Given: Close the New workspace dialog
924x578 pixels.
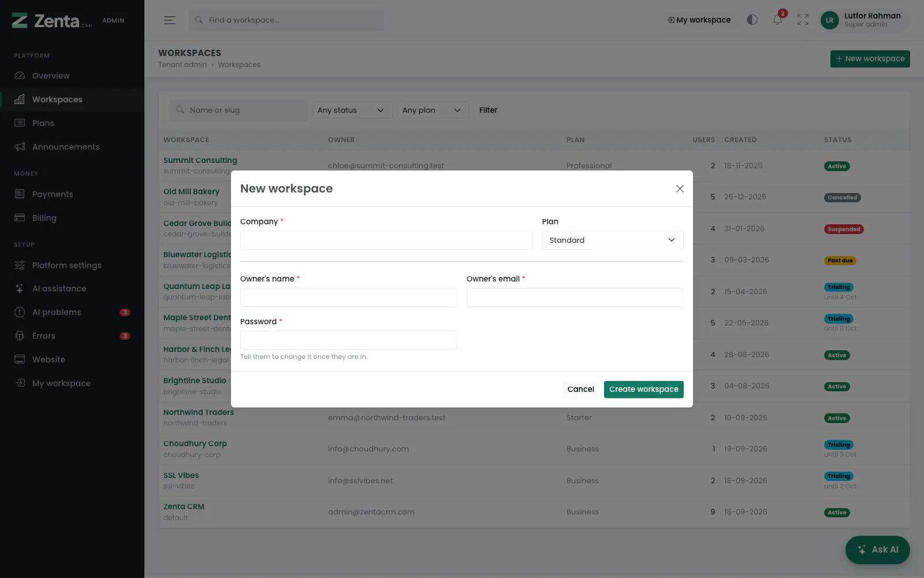Looking at the screenshot, I should click(680, 188).
